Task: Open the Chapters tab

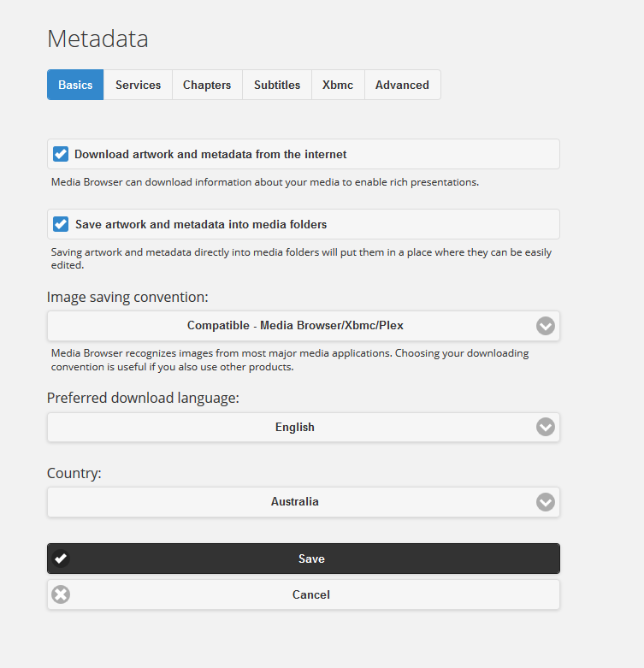Action: 207,85
